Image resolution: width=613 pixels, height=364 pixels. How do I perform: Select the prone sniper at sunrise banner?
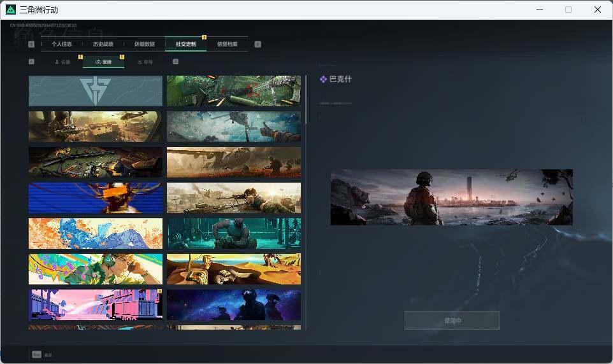pyautogui.click(x=234, y=198)
